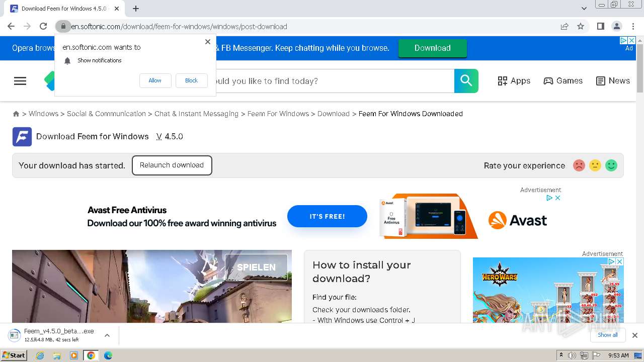Open media player taskbar icon
The height and width of the screenshot is (362, 644).
74,355
